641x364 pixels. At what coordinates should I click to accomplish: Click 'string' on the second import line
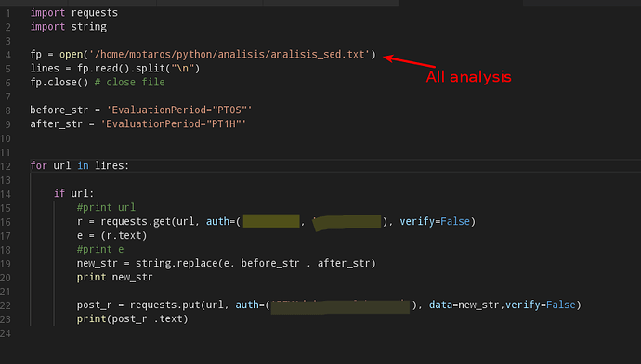88,27
